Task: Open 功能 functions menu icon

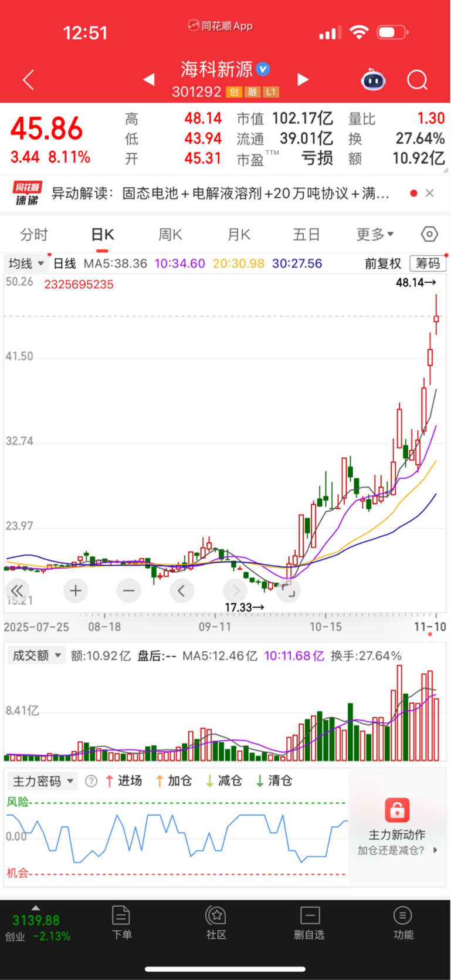Action: click(x=403, y=921)
